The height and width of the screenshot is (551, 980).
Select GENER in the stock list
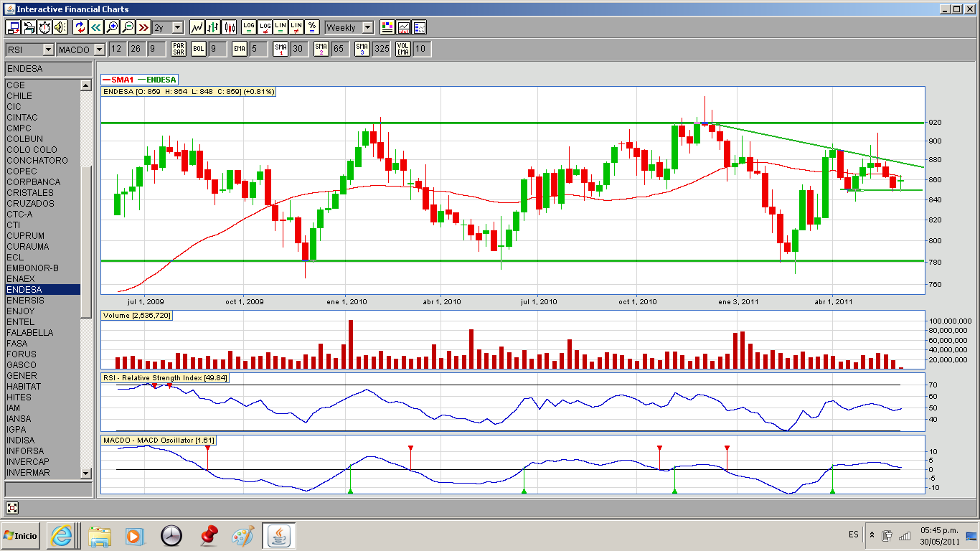43,375
